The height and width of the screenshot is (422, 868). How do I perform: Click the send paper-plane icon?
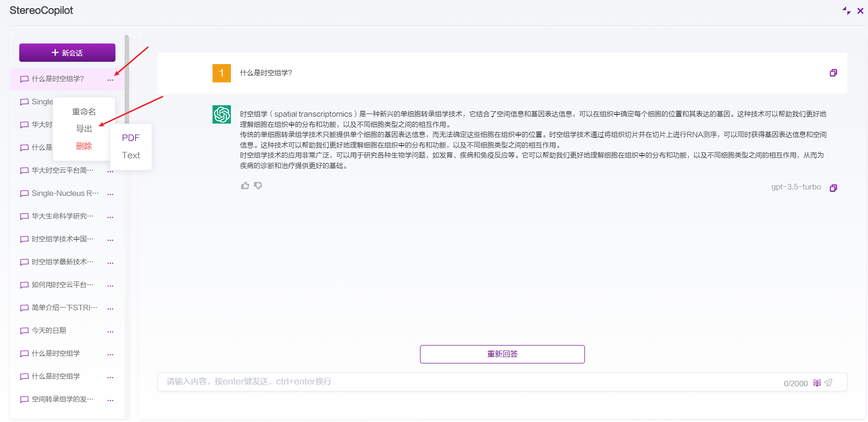tap(828, 383)
